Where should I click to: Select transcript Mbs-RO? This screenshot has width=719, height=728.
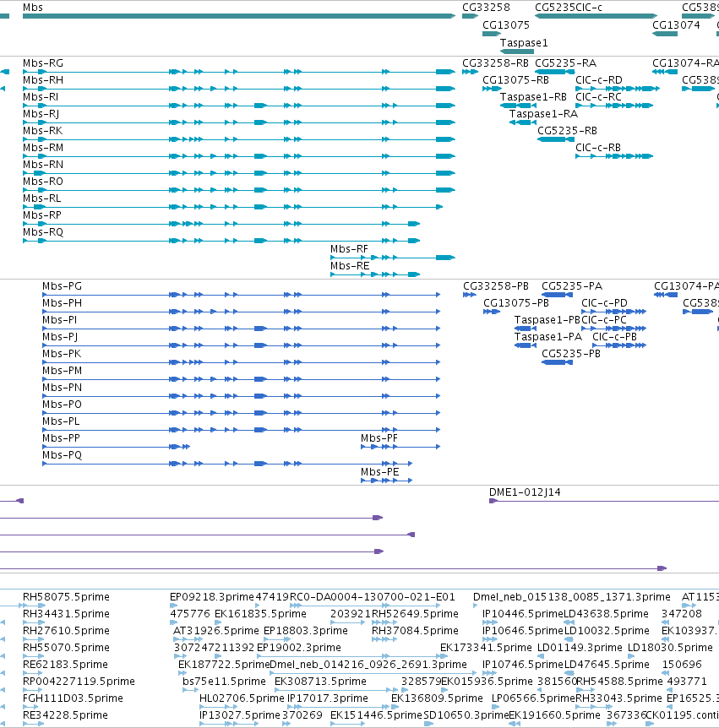point(43,182)
